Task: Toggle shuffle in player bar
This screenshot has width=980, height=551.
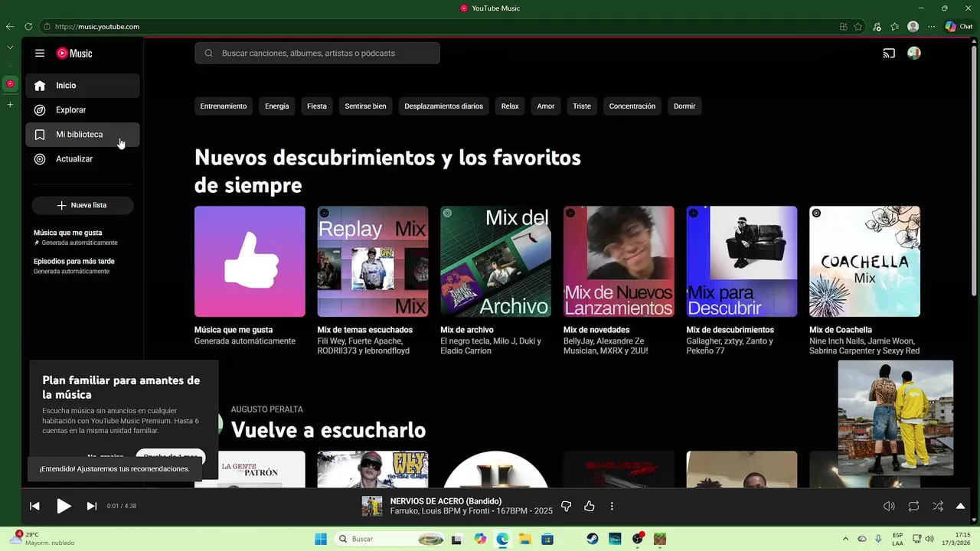Action: pyautogui.click(x=938, y=506)
